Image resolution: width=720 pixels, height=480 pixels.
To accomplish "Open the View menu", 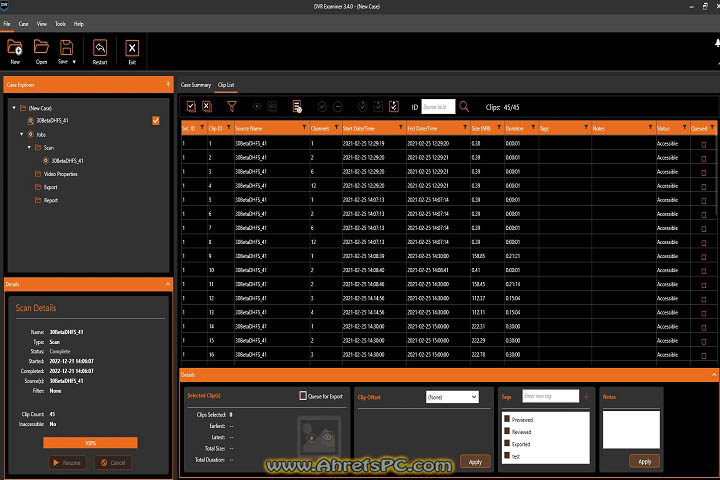I will [42, 24].
